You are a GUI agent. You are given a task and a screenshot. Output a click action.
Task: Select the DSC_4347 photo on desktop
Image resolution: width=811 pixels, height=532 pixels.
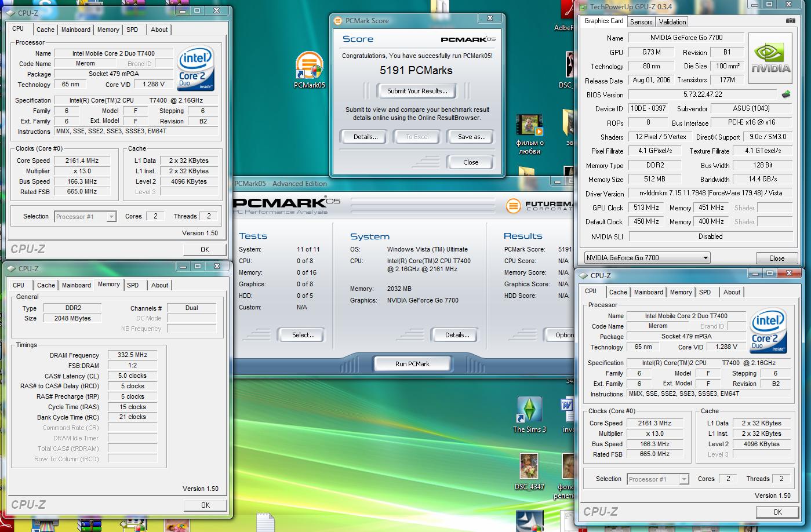pyautogui.click(x=529, y=471)
